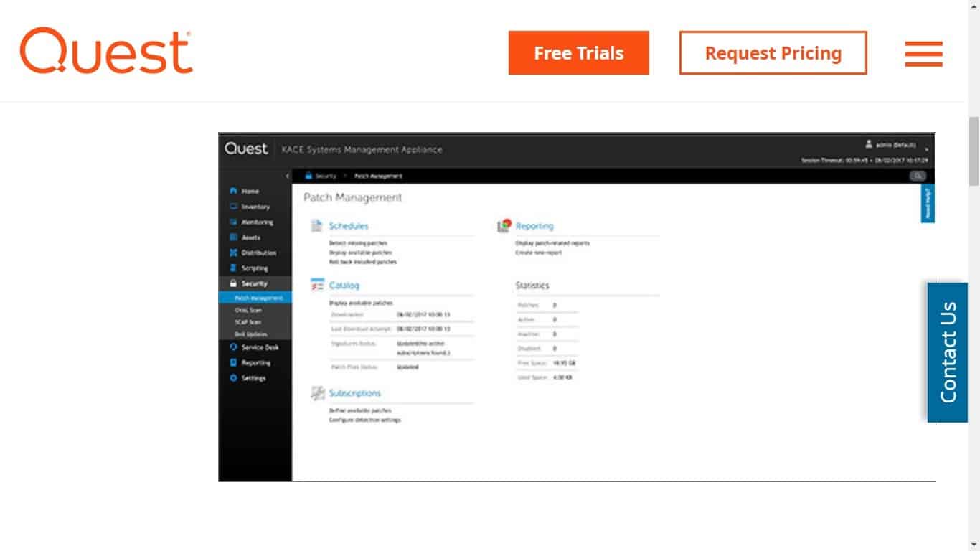Select Distribution in the sidebar menu
Viewport: 980px width, 551px height.
(x=259, y=253)
